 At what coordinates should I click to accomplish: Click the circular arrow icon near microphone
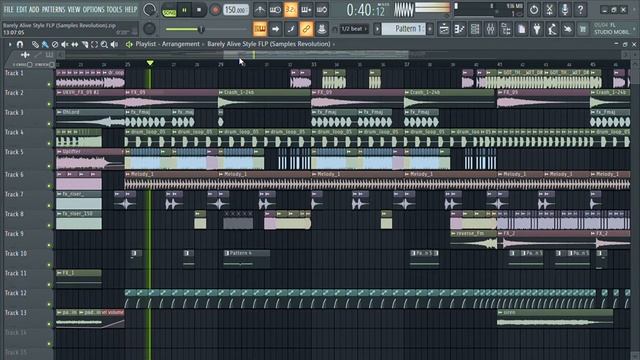(534, 9)
